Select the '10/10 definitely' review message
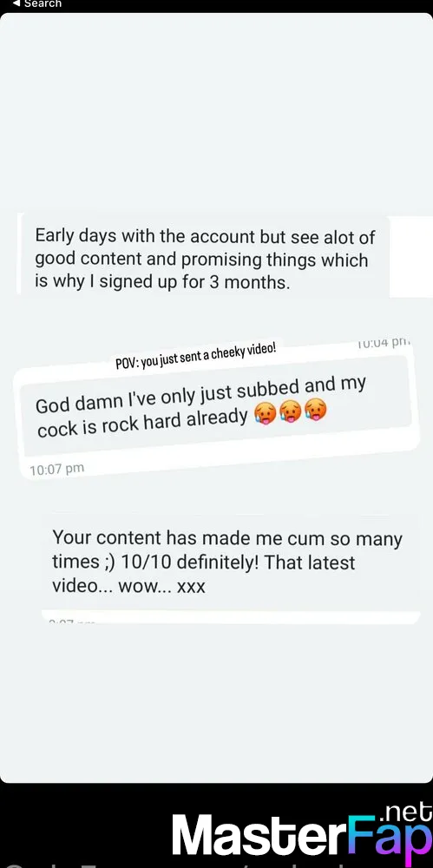The image size is (433, 868). 230,562
